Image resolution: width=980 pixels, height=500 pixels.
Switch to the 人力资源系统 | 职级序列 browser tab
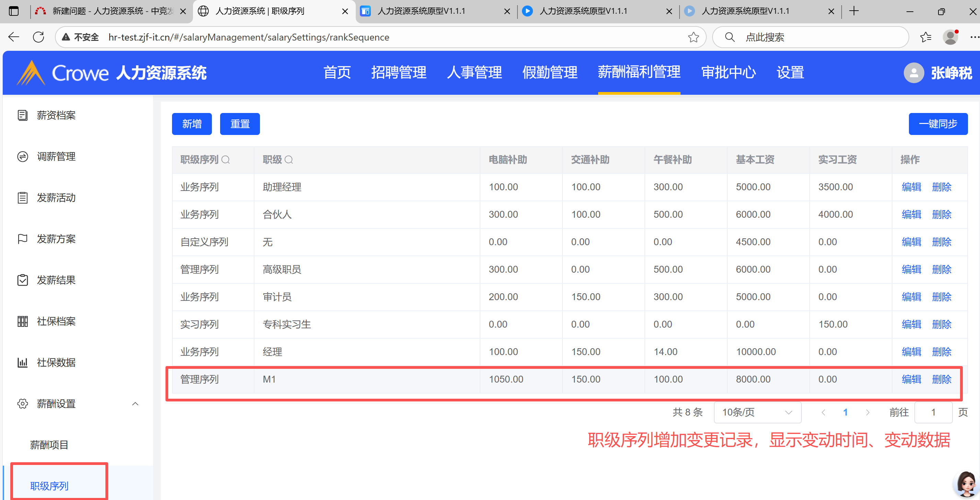[x=260, y=11]
